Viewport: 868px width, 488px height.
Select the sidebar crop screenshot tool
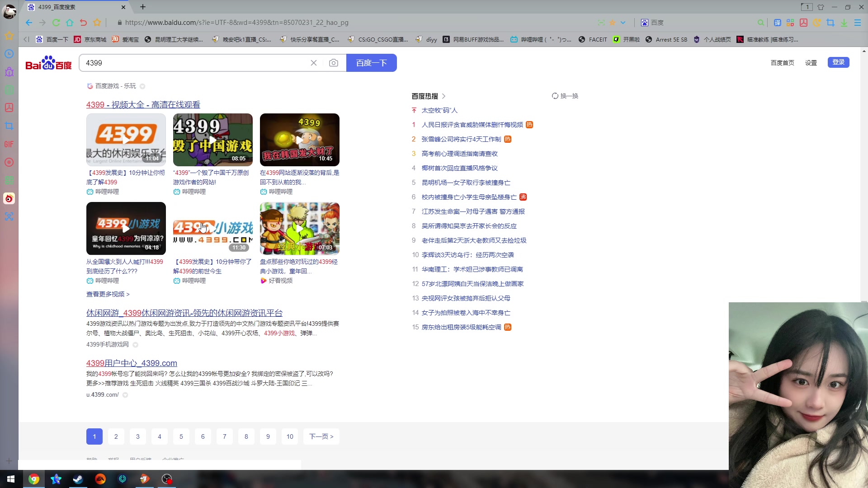pos(9,126)
